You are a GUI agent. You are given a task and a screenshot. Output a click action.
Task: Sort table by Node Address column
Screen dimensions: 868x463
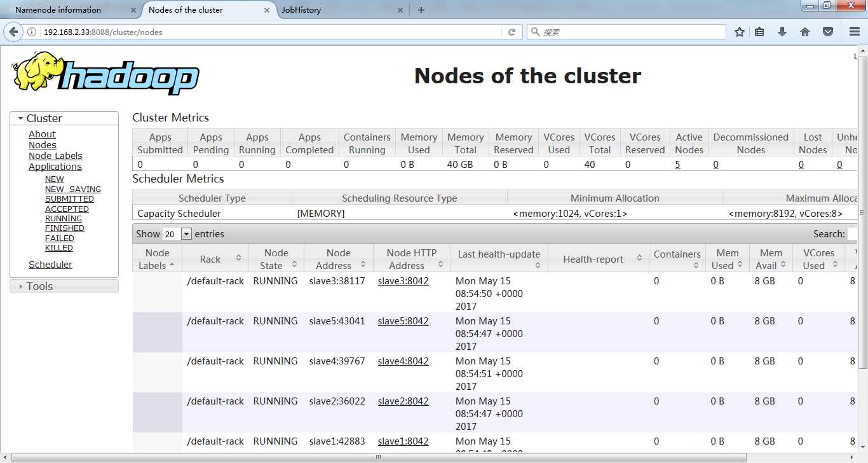339,259
